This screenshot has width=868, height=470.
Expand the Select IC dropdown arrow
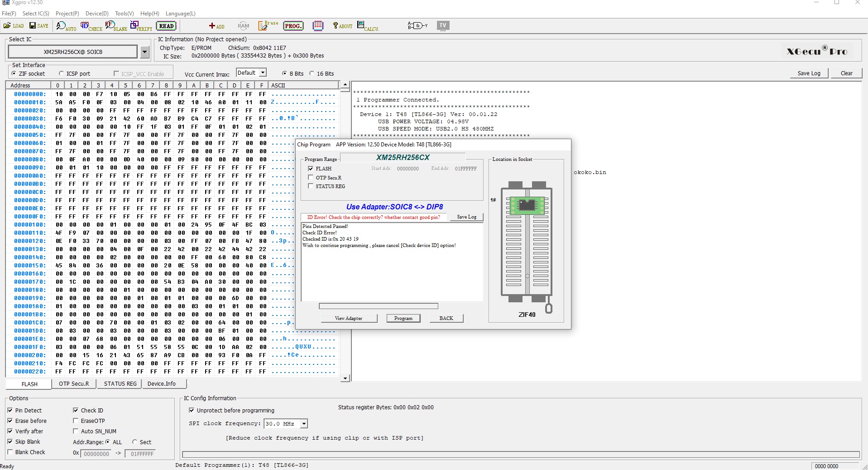(144, 52)
